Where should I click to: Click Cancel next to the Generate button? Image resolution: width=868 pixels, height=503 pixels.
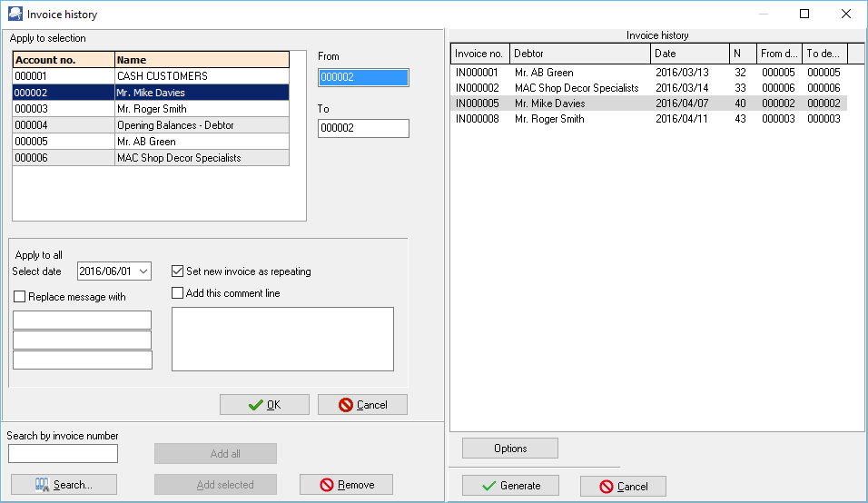623,487
